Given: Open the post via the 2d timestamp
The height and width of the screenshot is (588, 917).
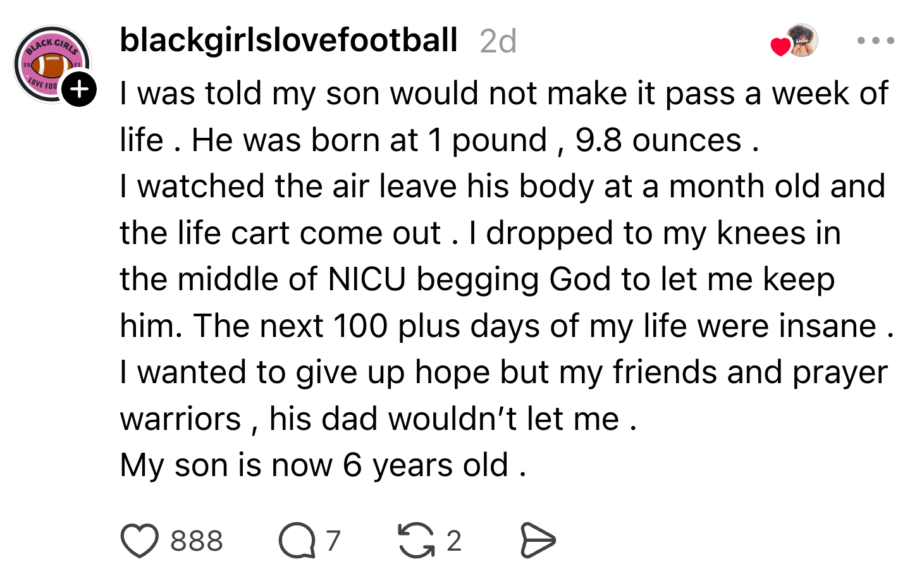Looking at the screenshot, I should tap(498, 42).
